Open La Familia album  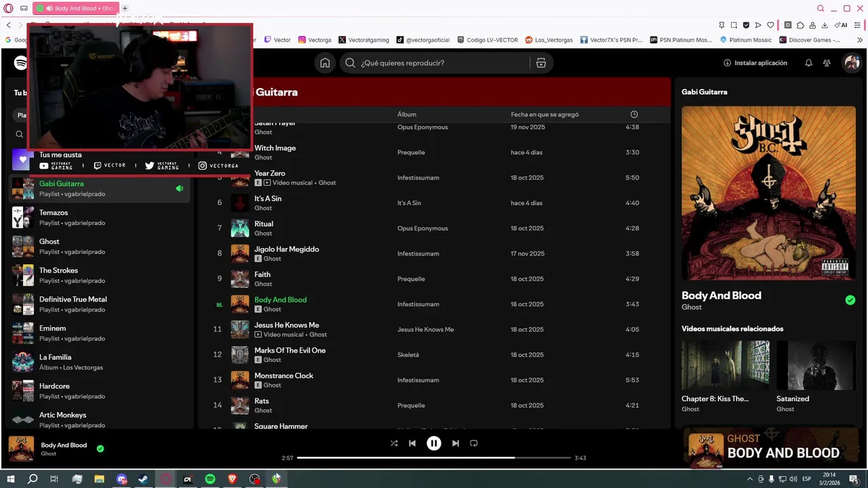coord(100,362)
